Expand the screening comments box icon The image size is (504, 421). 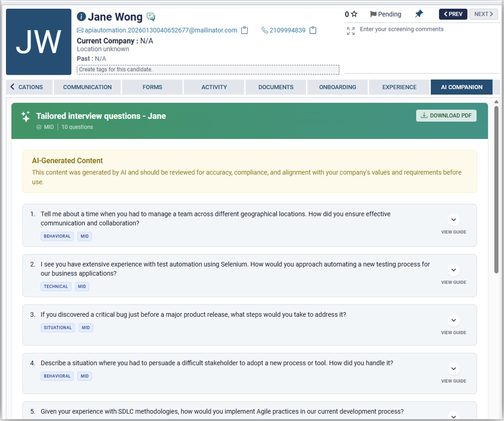click(351, 31)
